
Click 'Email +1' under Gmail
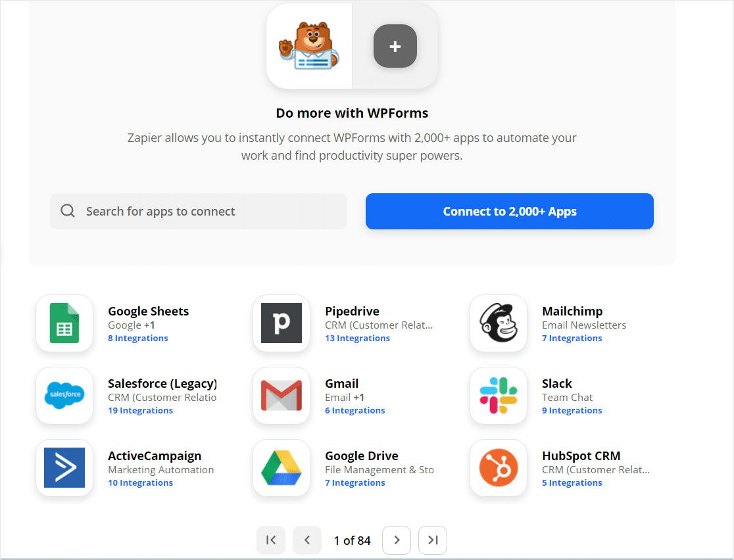(x=344, y=398)
